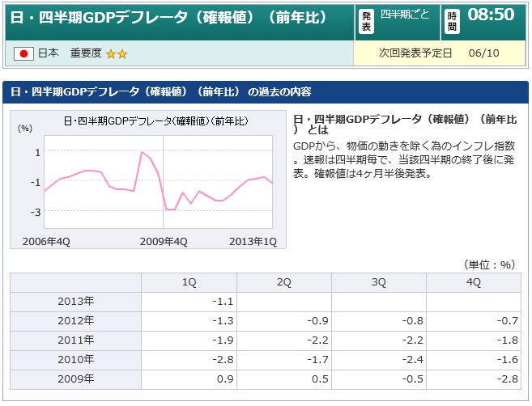Viewport: 532px width, 406px height.
Task: Click the second gold importance star
Action: click(x=122, y=54)
